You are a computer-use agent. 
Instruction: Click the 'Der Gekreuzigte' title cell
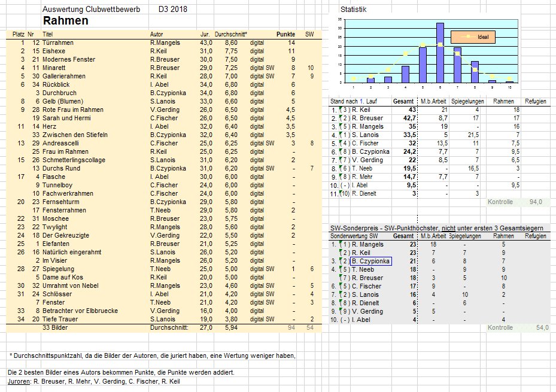pyautogui.click(x=66, y=236)
